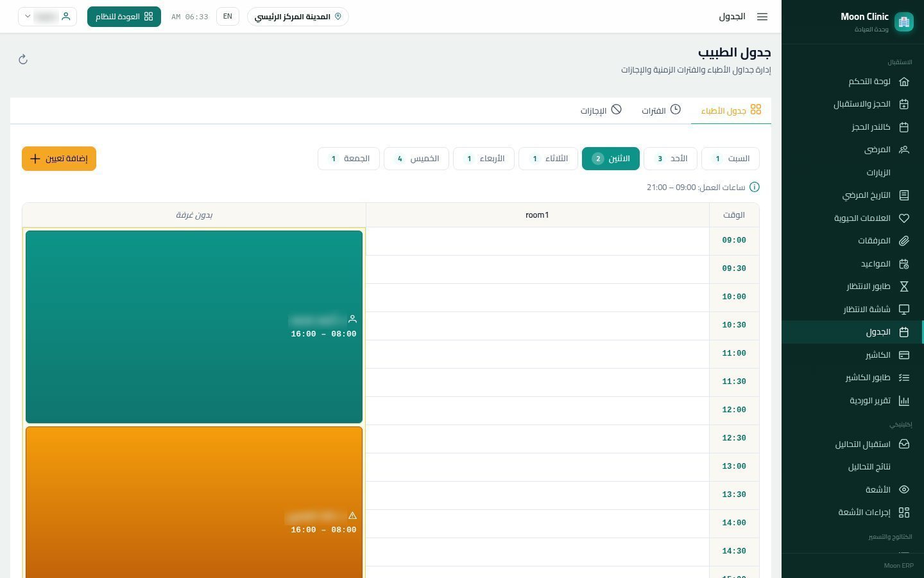The width and height of the screenshot is (924, 578).
Task: Switch to الإجازات tab
Action: point(601,110)
